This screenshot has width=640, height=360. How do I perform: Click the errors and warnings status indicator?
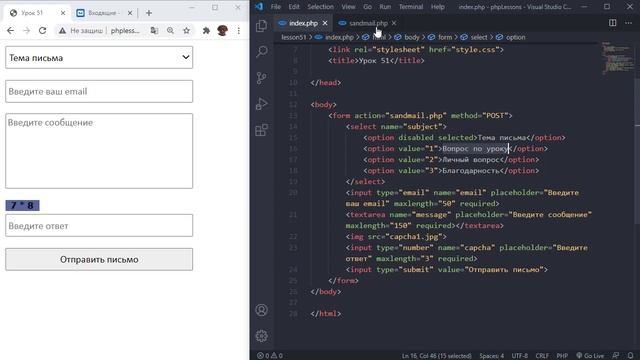click(x=269, y=356)
